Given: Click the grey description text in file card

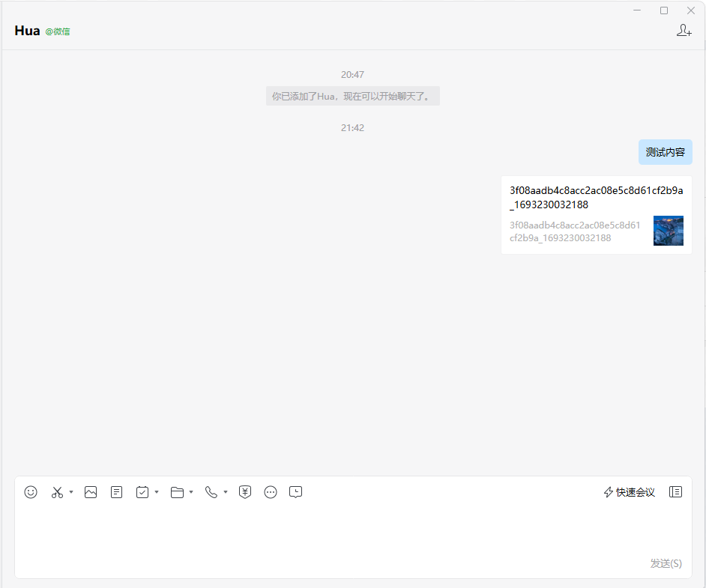Looking at the screenshot, I should point(575,231).
